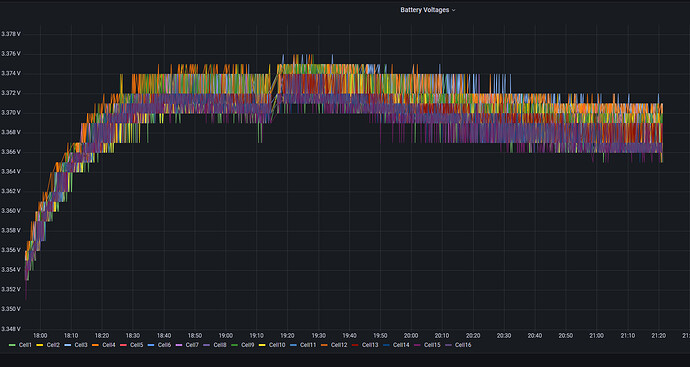
Task: Select the Cell6 legend entry label
Action: pyautogui.click(x=164, y=345)
